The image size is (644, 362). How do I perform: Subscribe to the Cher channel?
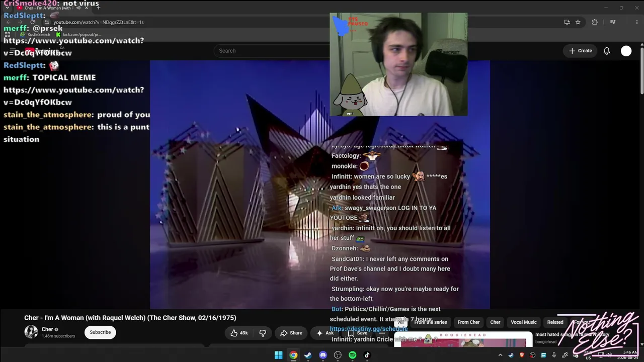pos(100,332)
